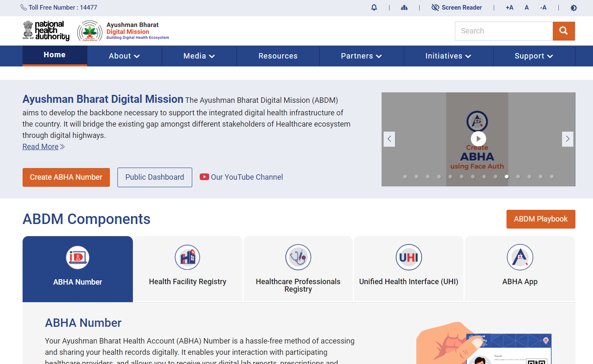593x364 pixels.
Task: Expand the About dropdown menu
Action: [124, 56]
